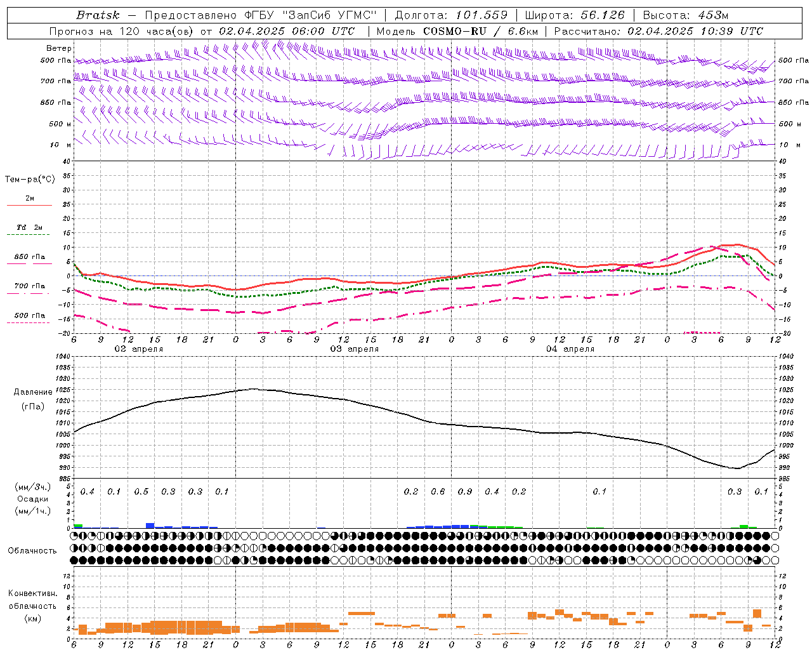Click the 0.6 precipitation value
Viewport: 812px width, 650px height.
click(438, 491)
